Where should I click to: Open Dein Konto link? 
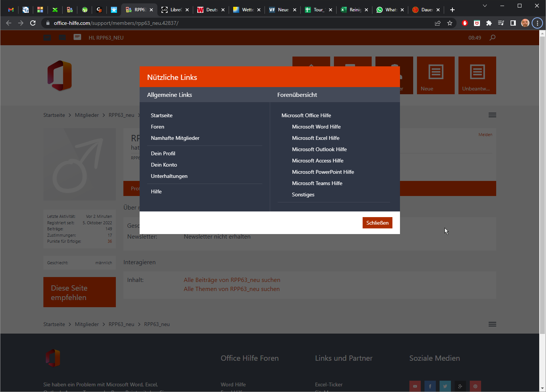tap(164, 165)
